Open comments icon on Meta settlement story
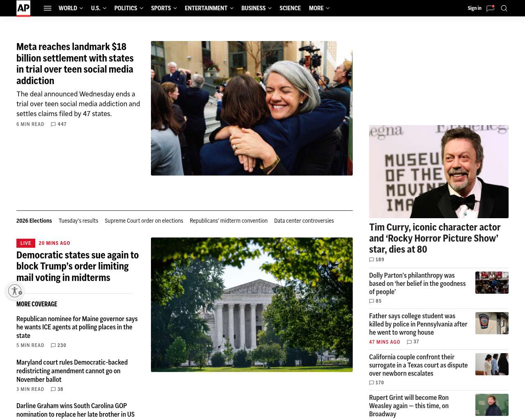 point(53,124)
